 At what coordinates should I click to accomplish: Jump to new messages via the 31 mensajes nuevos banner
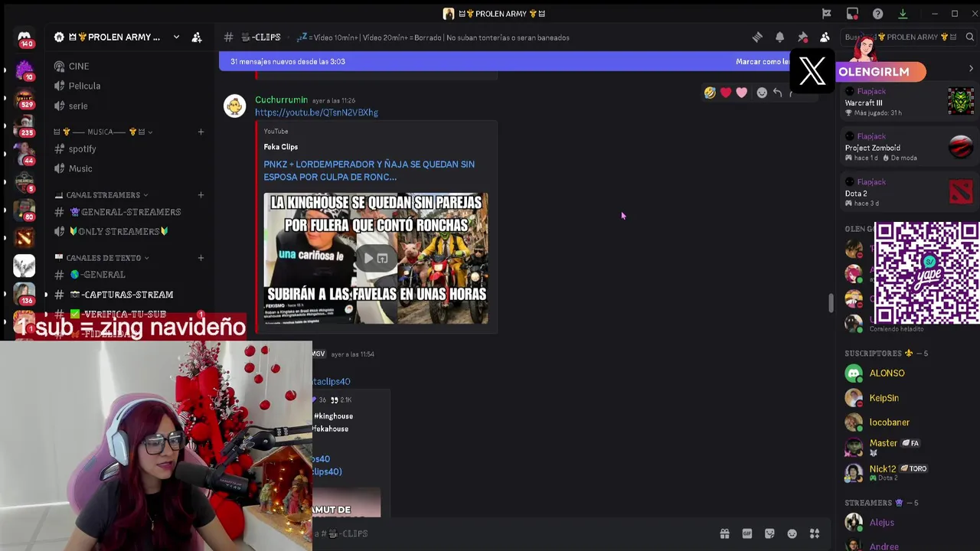(x=288, y=61)
